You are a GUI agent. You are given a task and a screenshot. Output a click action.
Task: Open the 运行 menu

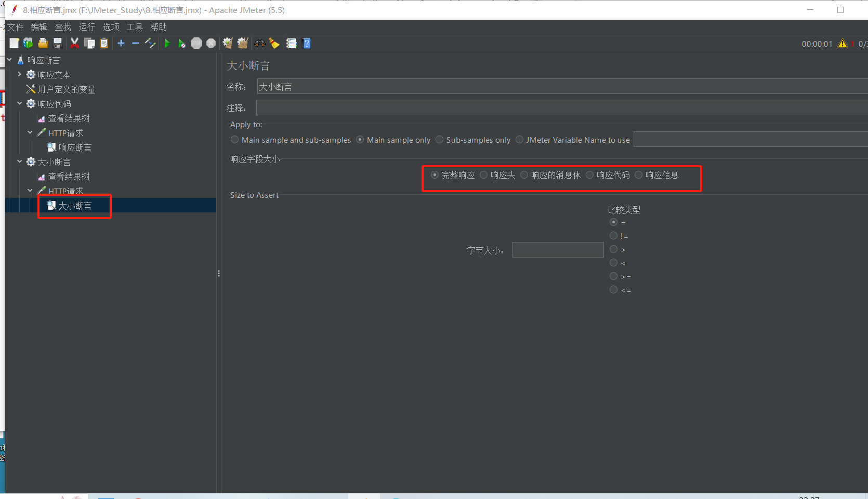click(x=87, y=27)
